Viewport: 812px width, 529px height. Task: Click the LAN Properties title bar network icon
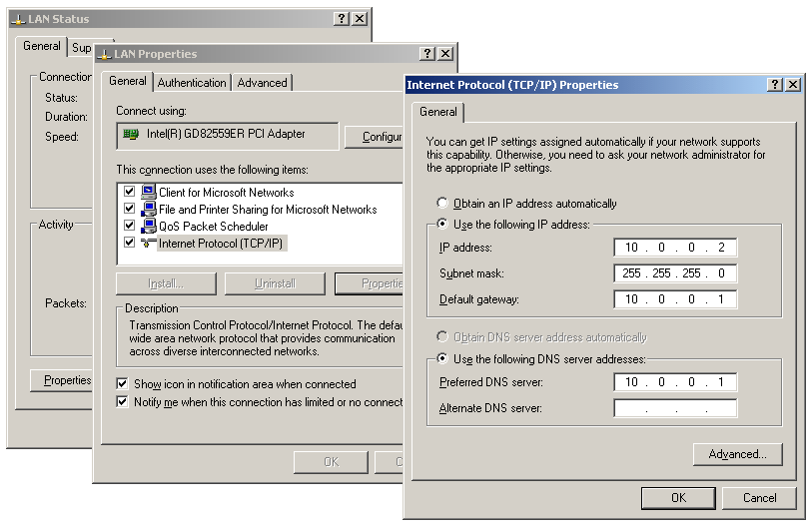pos(104,54)
